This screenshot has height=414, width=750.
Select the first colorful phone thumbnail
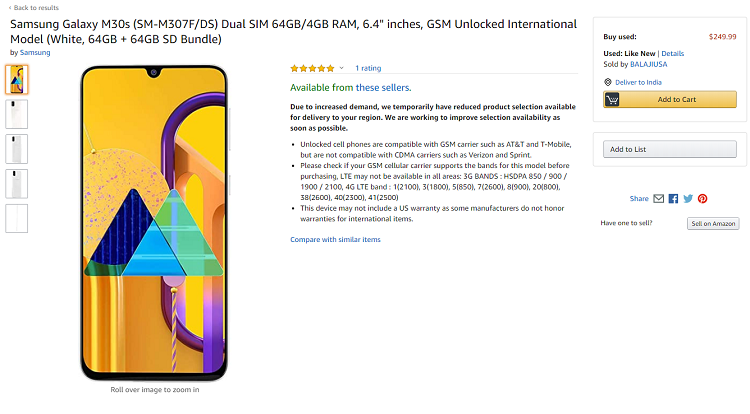pyautogui.click(x=17, y=79)
